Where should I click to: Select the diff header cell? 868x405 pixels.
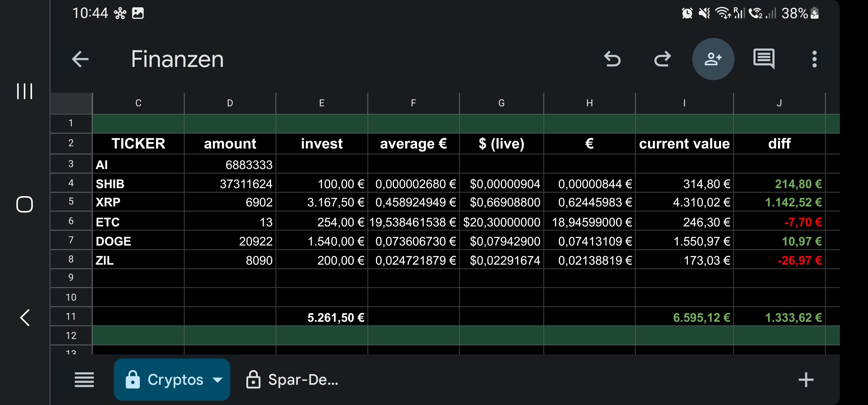pos(779,144)
